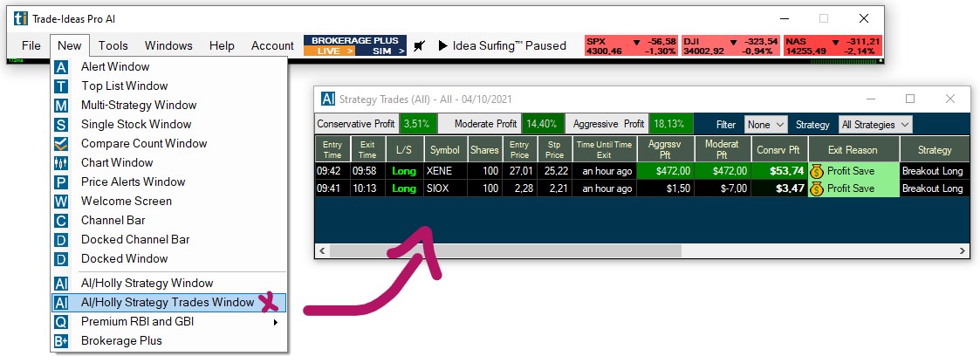Screen dimensions: 980x363
Task: Click the Alert Window 'A' icon
Action: (61, 67)
